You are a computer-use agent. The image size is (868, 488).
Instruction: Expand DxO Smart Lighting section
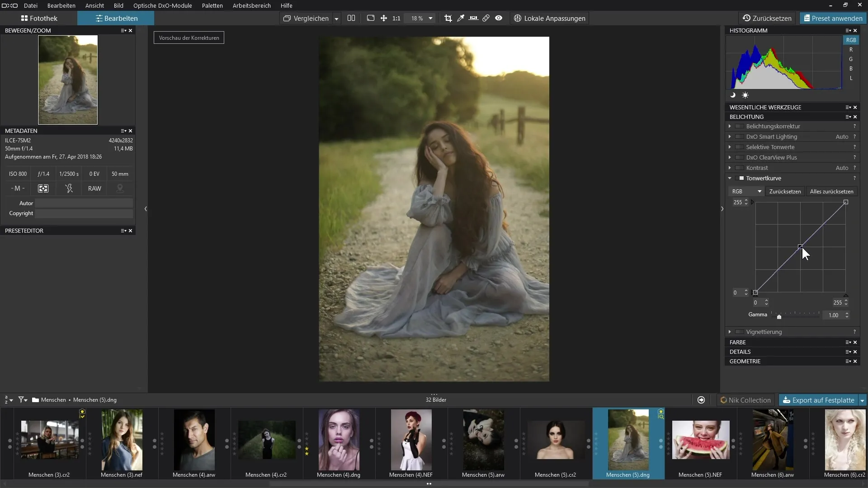point(730,136)
